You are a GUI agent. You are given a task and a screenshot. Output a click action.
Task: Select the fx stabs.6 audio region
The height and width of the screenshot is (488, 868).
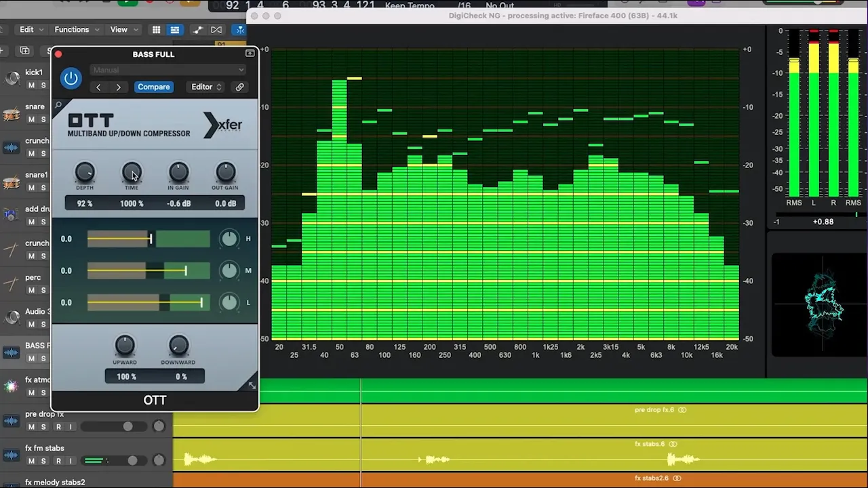click(x=520, y=454)
